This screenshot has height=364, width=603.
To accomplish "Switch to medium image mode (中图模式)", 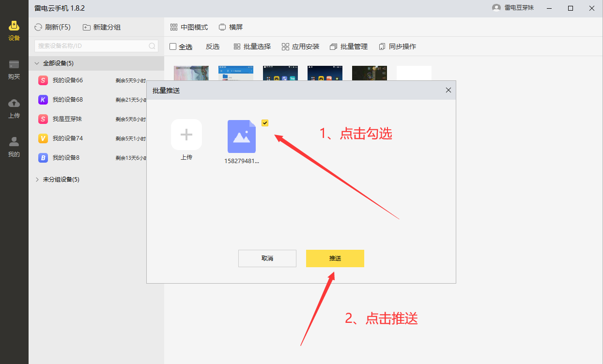I will (x=174, y=27).
